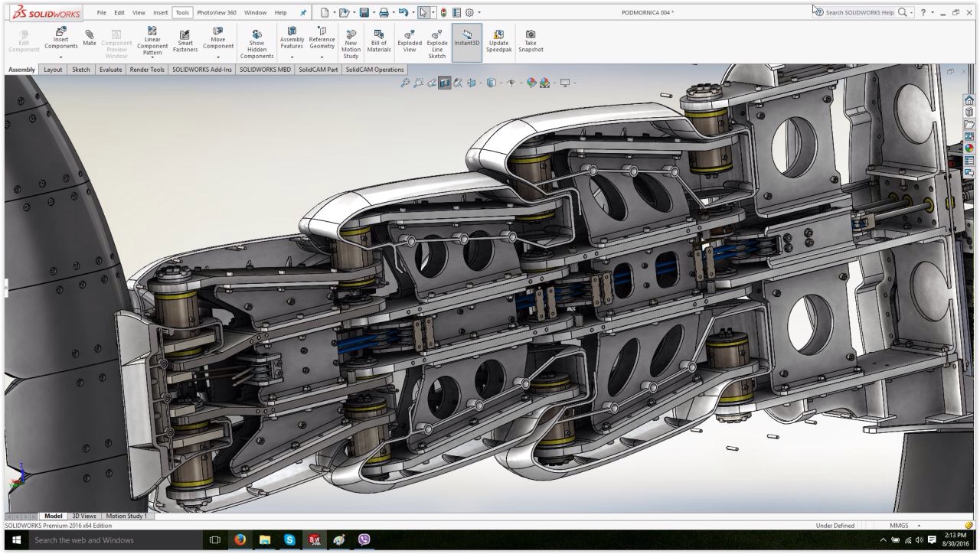Image resolution: width=980 pixels, height=554 pixels.
Task: Open the MMGS unit system menu arrow
Action: 920,526
